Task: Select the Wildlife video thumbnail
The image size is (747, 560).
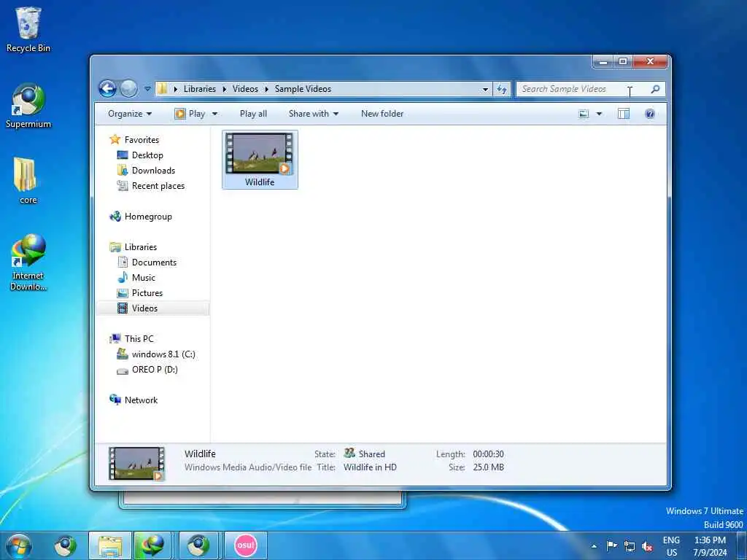Action: pos(260,160)
